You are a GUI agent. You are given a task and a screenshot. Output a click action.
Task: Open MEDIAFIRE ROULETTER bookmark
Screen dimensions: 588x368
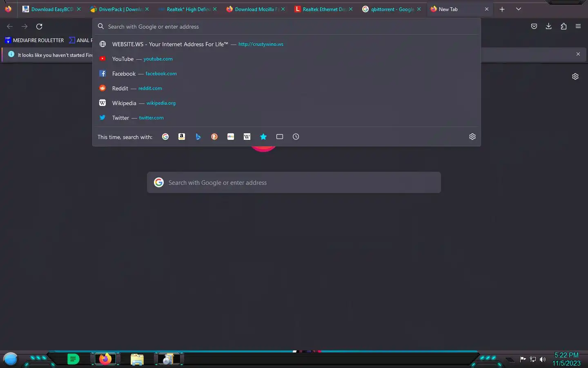click(34, 40)
